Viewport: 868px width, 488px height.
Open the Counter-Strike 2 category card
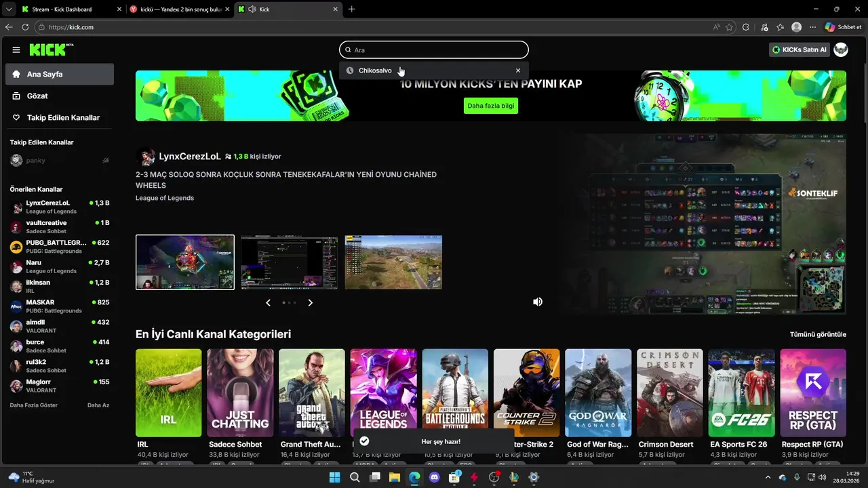527,393
